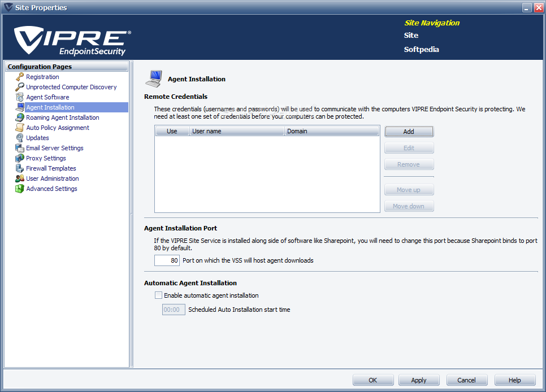Screen dimensions: 546x392
Task: Open the Firewall Templates page
Action: click(x=51, y=168)
